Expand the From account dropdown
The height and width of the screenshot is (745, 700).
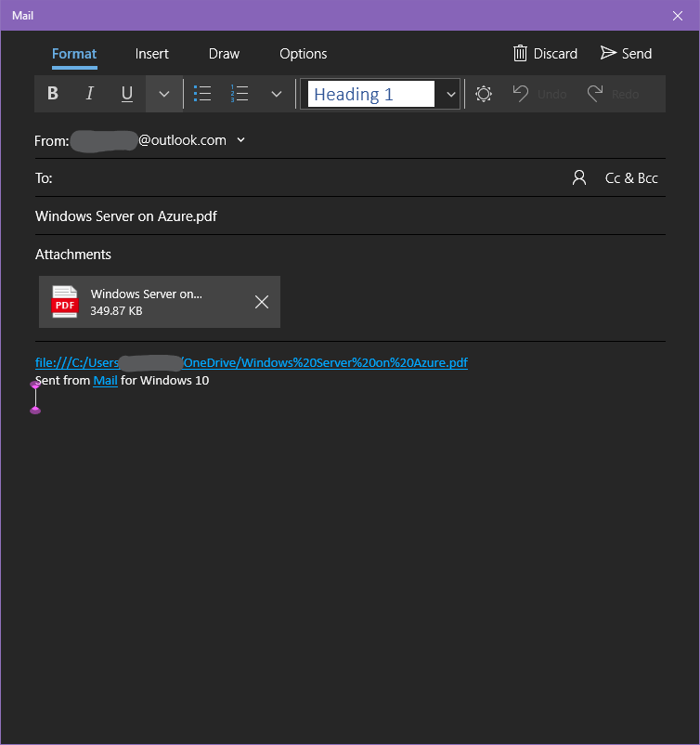pyautogui.click(x=240, y=139)
